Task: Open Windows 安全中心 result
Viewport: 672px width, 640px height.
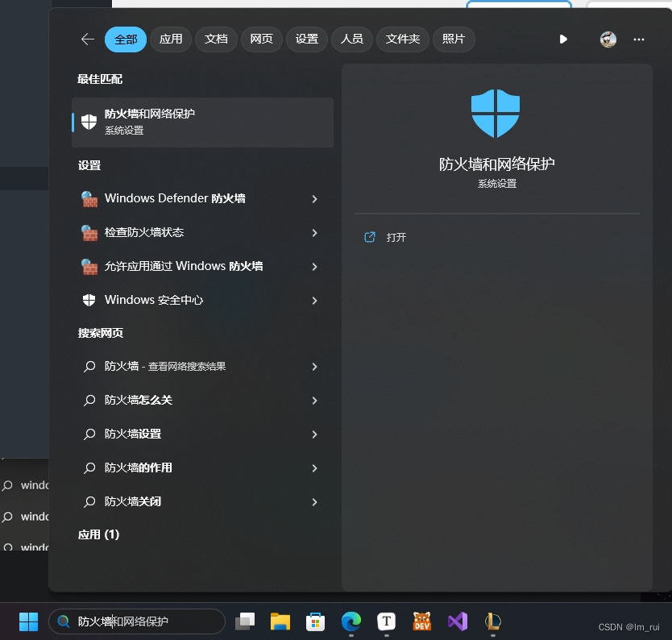Action: [202, 300]
